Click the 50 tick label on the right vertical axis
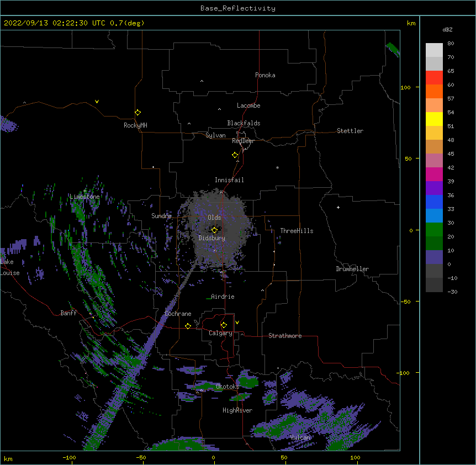Image resolution: width=476 pixels, height=465 pixels. 408,158
